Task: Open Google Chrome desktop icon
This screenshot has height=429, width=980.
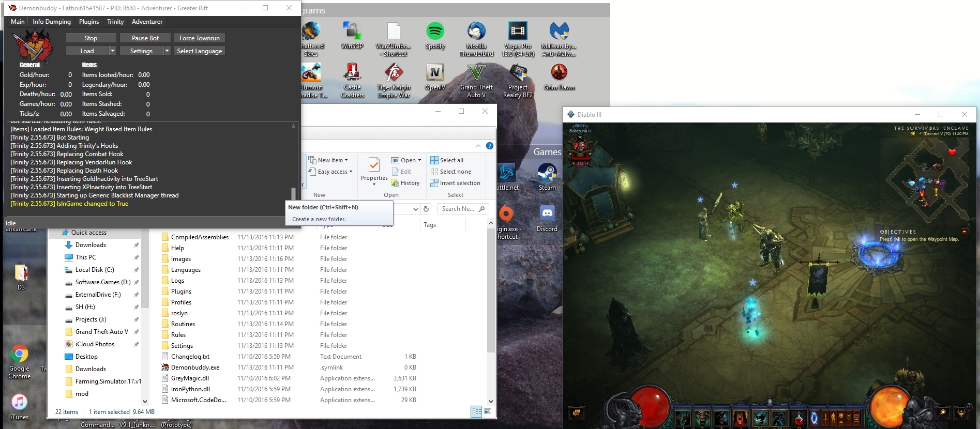Action: pyautogui.click(x=19, y=362)
